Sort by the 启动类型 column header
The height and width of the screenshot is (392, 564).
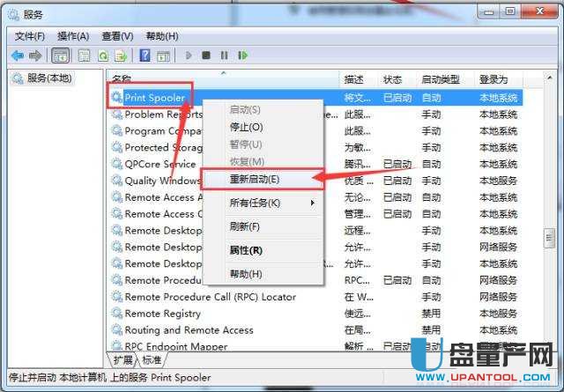coord(441,79)
